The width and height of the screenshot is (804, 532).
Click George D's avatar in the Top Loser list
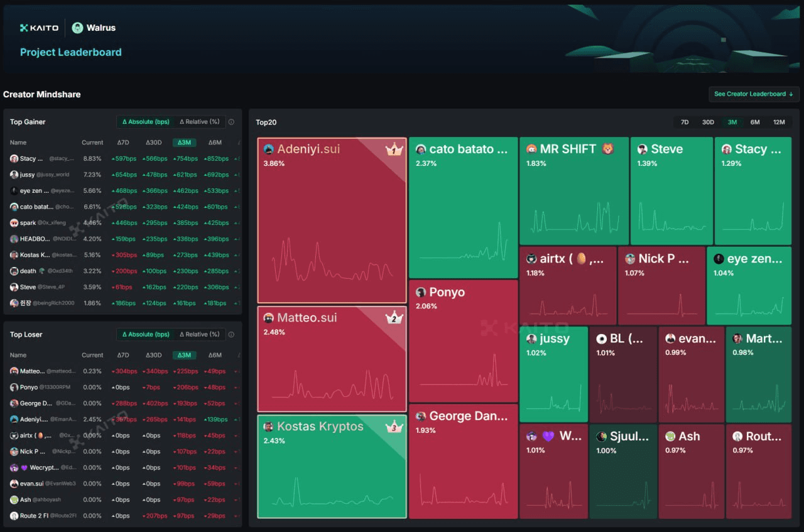coord(14,403)
